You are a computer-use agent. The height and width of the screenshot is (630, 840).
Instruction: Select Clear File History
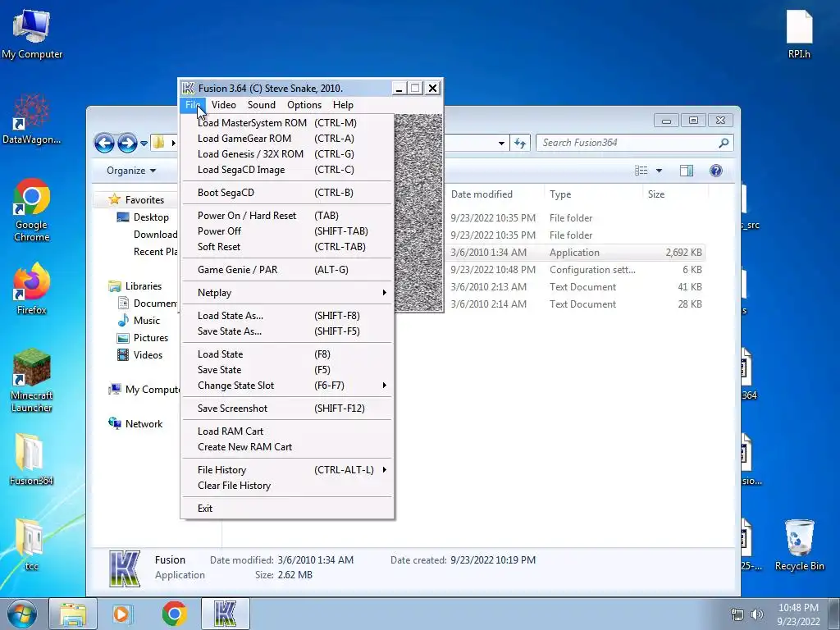tap(288, 486)
